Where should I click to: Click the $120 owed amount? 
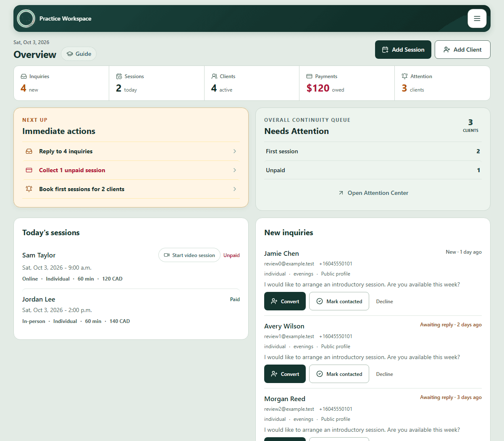[x=318, y=88]
